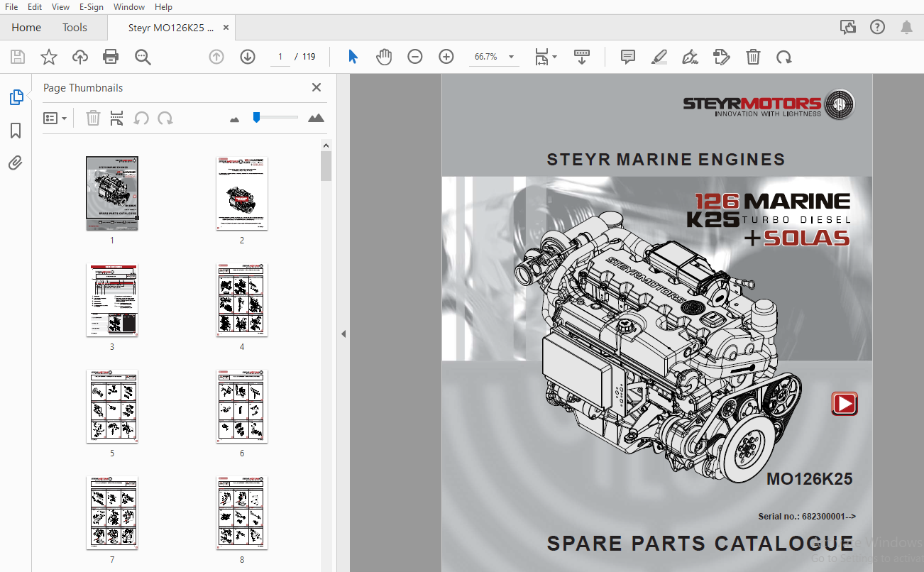The height and width of the screenshot is (572, 924).
Task: Select the Steyr MO126K25 document tab
Action: click(x=170, y=28)
